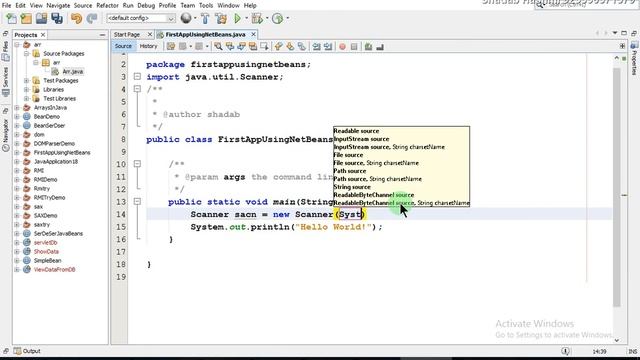
Task: Click the Profile Project toolbar icon
Action: point(278,18)
